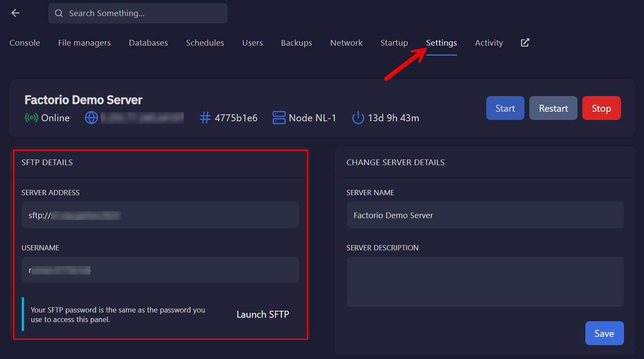The height and width of the screenshot is (359, 644).
Task: Click the magnifying glass in the search bar
Action: coord(59,13)
